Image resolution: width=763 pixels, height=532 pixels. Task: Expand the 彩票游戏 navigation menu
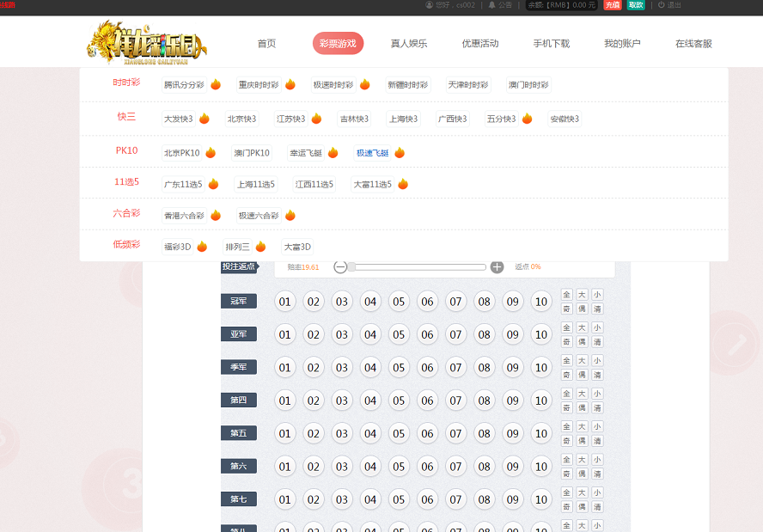[338, 42]
